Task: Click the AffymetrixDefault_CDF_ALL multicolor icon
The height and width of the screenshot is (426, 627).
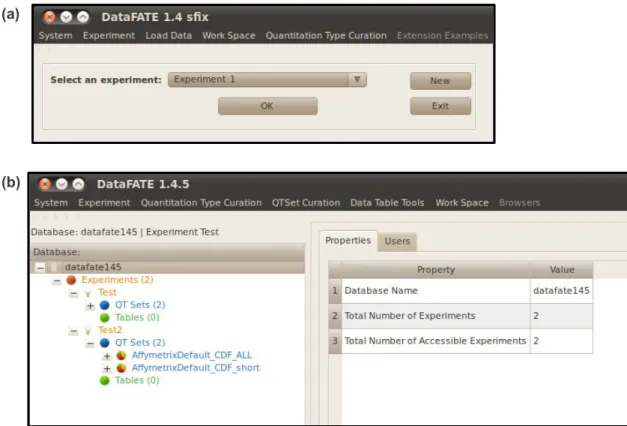Action: click(x=121, y=355)
